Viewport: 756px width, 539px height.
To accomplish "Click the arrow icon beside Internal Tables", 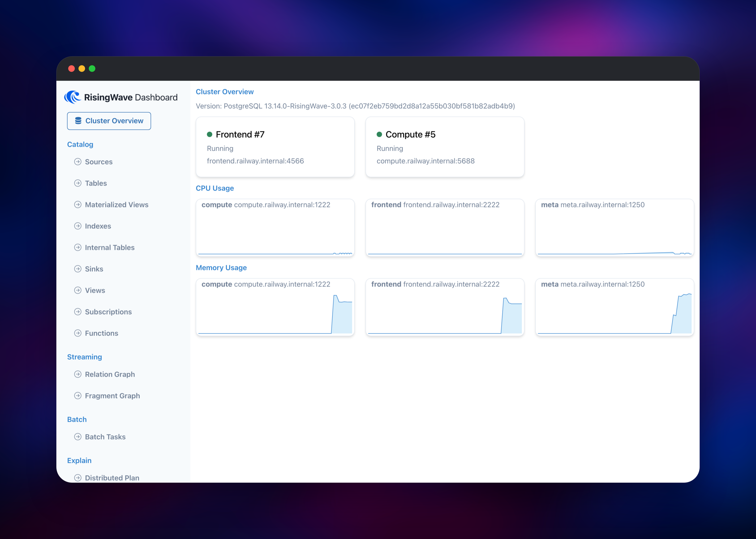I will [x=78, y=248].
